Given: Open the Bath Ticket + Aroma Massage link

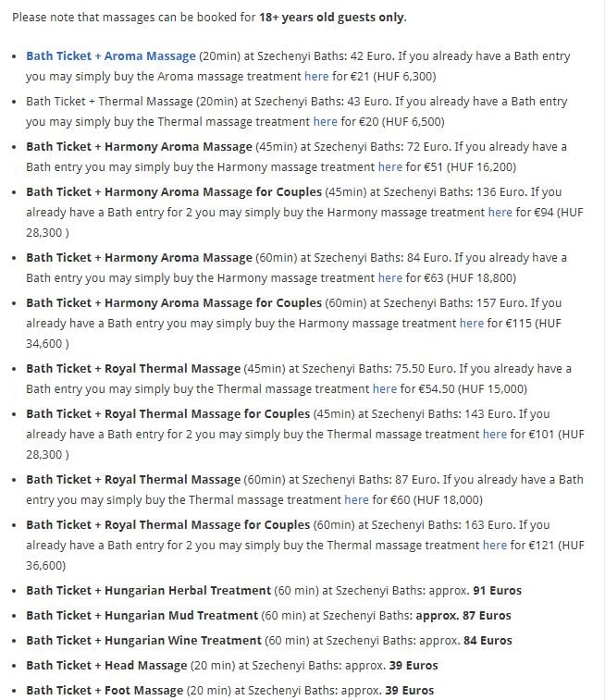Looking at the screenshot, I should tap(111, 56).
